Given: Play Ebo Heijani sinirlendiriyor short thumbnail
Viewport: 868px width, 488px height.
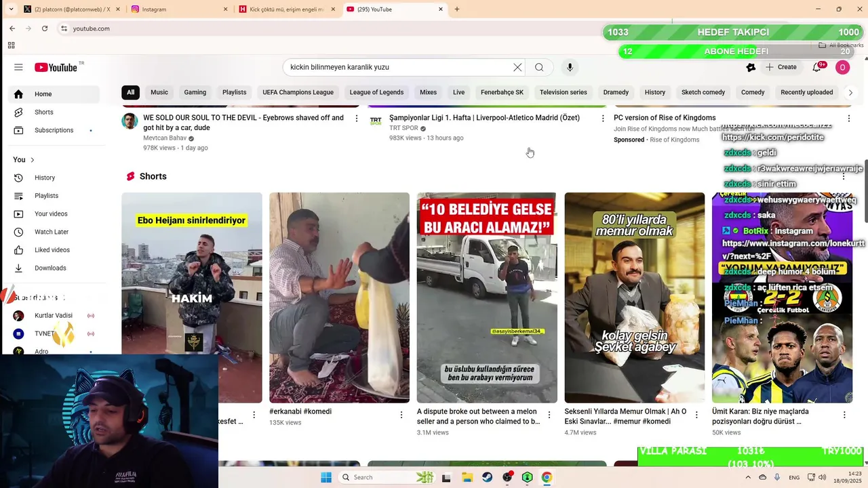Looking at the screenshot, I should [x=192, y=298].
